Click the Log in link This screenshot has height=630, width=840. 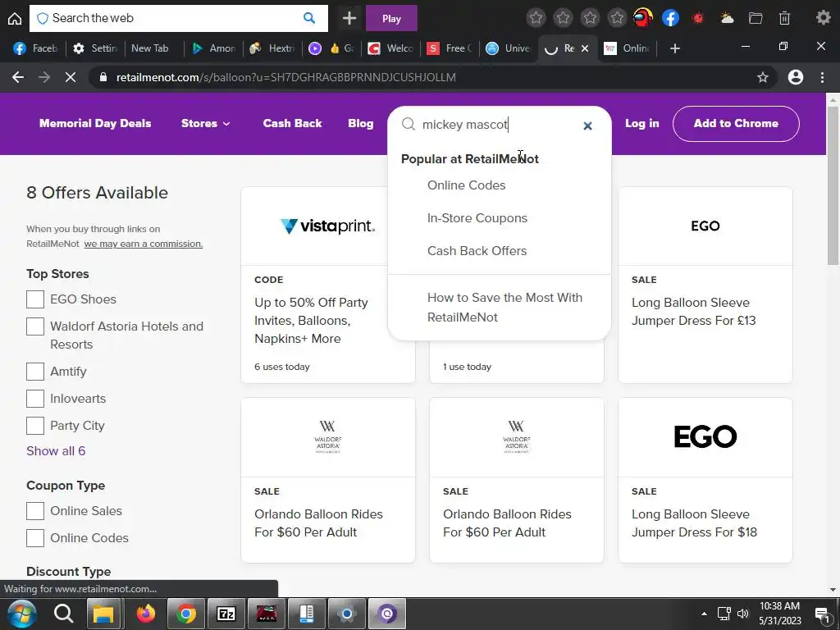point(641,123)
